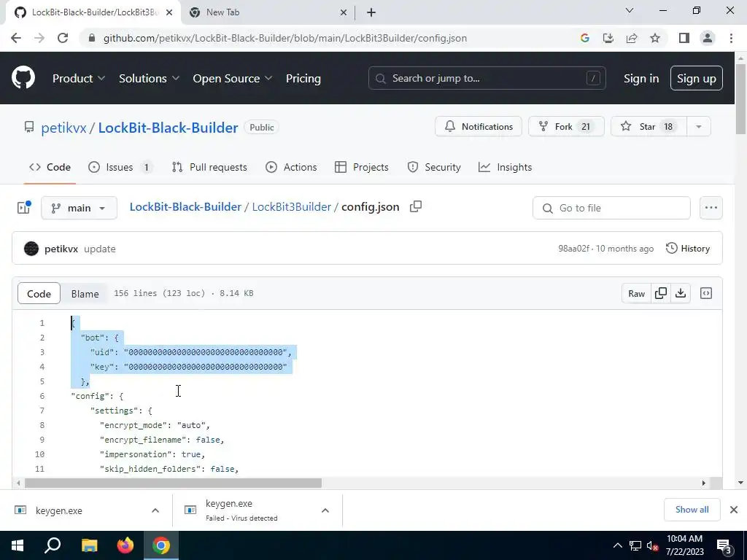Open File Explorer from the taskbar

pos(89,545)
